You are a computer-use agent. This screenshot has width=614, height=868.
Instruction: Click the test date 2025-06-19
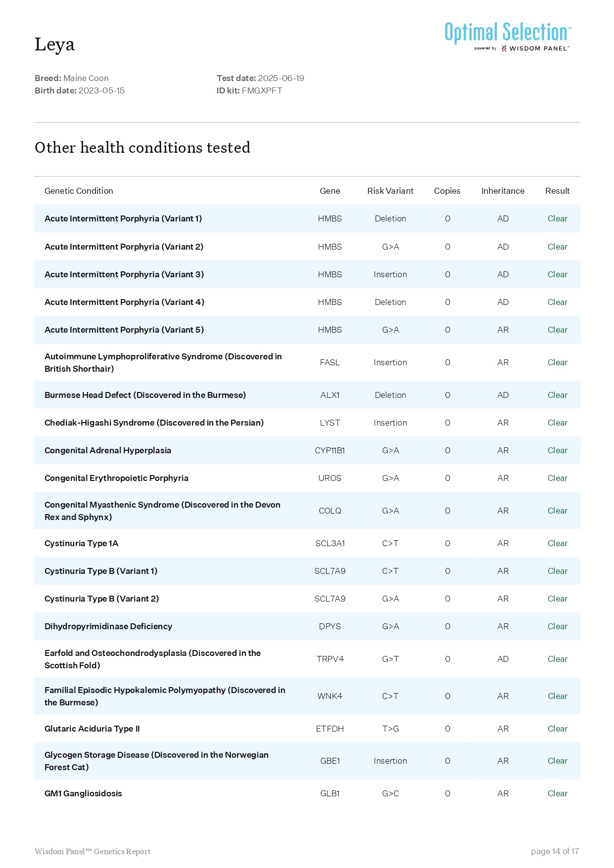pyautogui.click(x=281, y=78)
